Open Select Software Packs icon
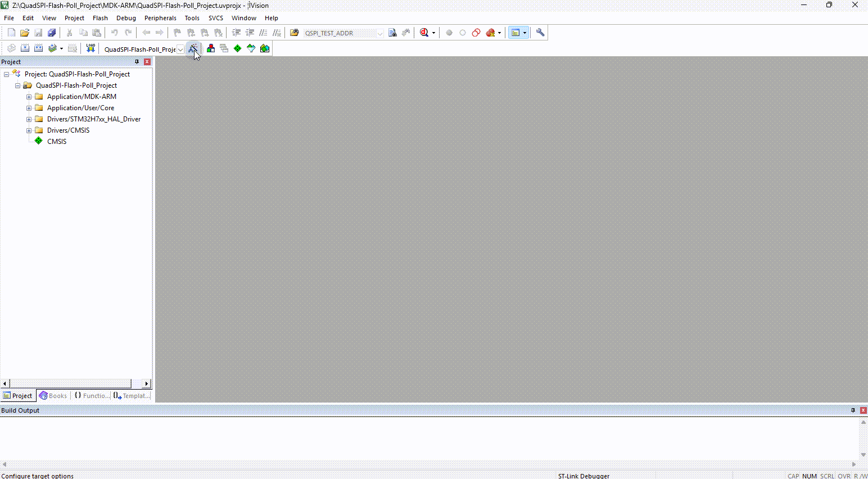Image resolution: width=868 pixels, height=479 pixels. click(251, 48)
